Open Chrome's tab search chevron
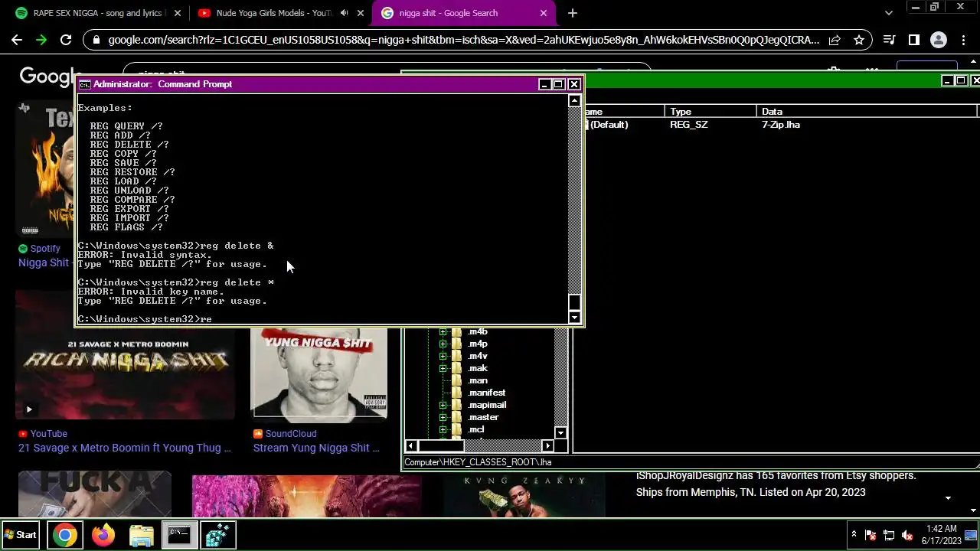This screenshot has height=551, width=980. click(x=889, y=13)
